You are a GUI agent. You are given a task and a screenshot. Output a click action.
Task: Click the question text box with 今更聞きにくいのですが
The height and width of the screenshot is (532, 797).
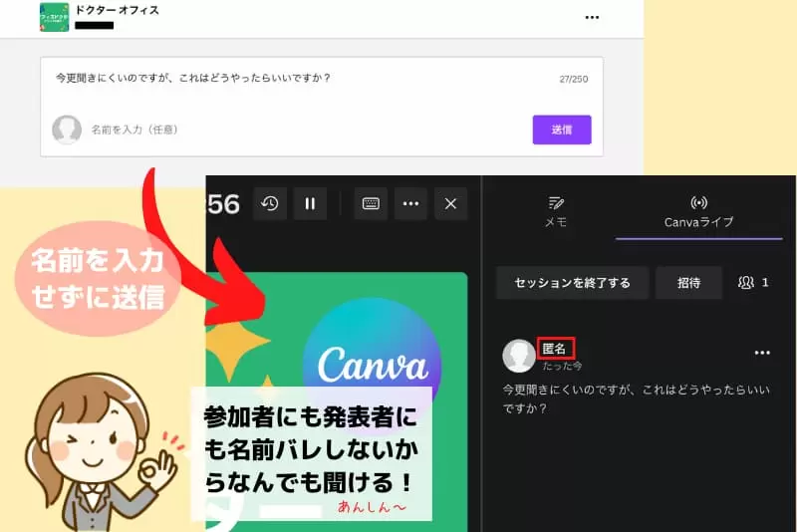[193, 78]
